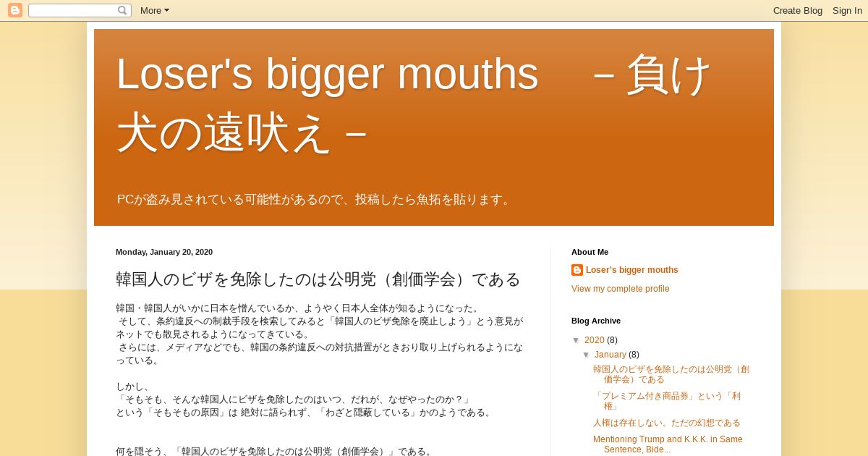Open archive post Mentioning Trump and K.K.K.
868x456 pixels.
[668, 444]
